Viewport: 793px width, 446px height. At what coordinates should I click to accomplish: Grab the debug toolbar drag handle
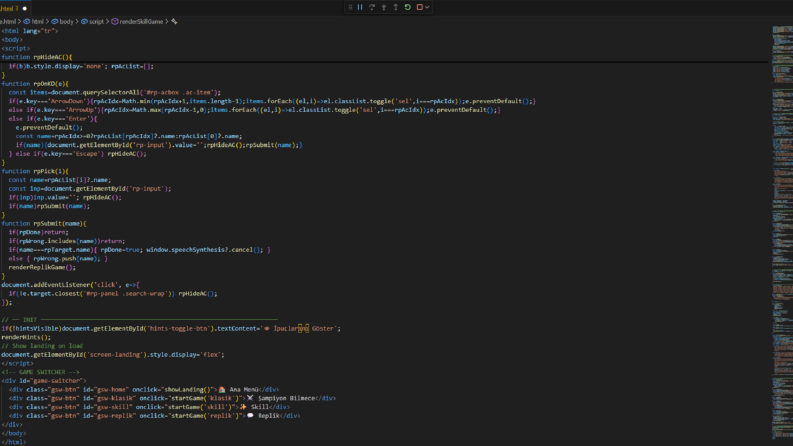350,7
